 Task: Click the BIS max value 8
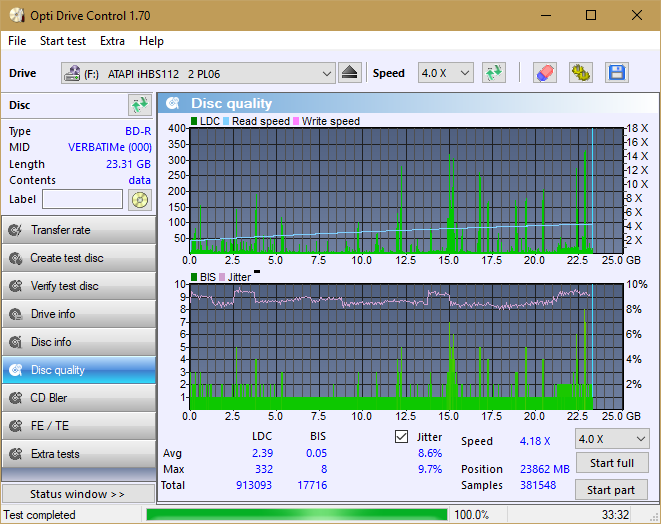tap(324, 469)
